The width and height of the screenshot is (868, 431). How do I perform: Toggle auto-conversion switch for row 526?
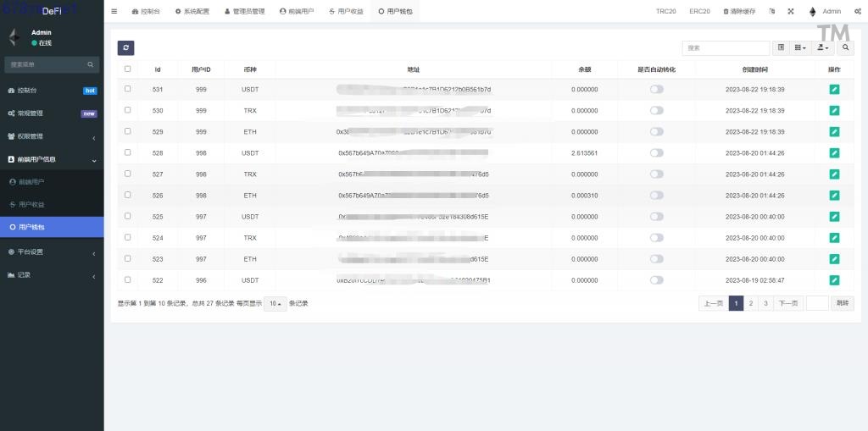pos(656,195)
